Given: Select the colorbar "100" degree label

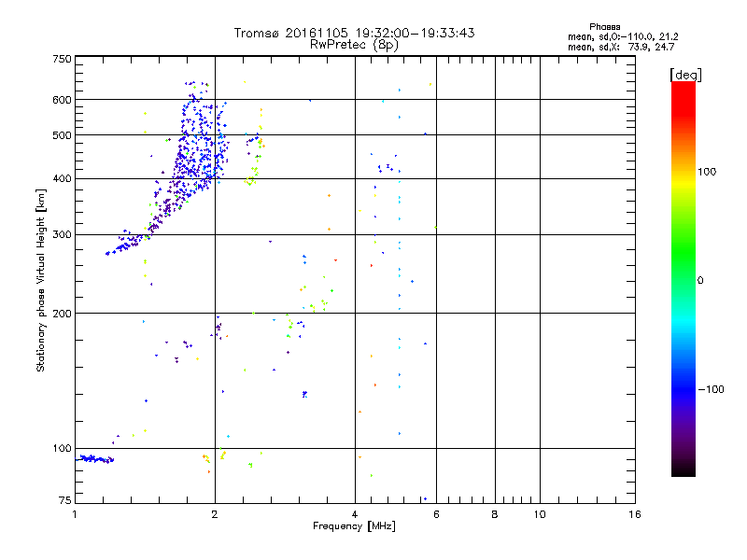Looking at the screenshot, I should pyautogui.click(x=707, y=172).
